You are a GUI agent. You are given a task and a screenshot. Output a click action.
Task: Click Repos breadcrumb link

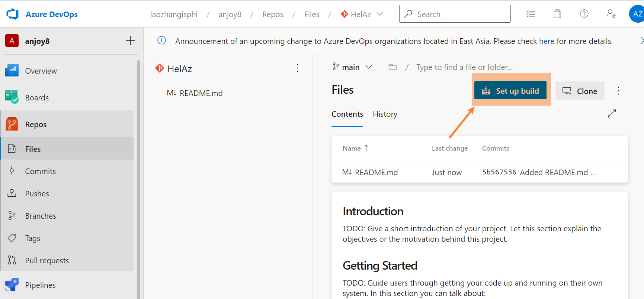[272, 14]
